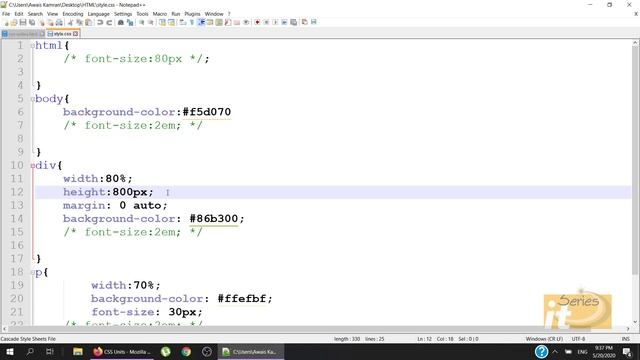Toggle INS insert mode in status bar

click(625, 339)
